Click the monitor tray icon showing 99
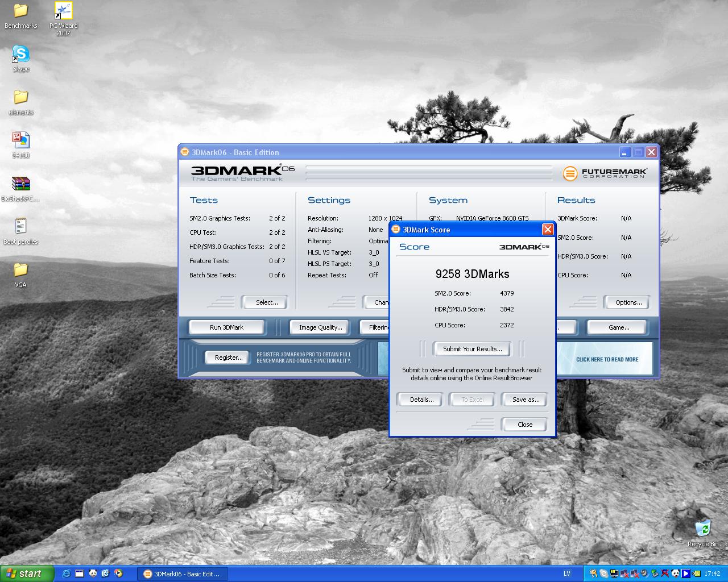The height and width of the screenshot is (582, 728). click(x=614, y=573)
